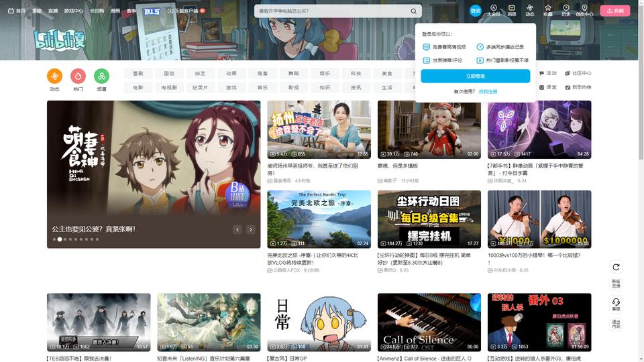This screenshot has width=644, height=362.
Task: Open 赛事 in top navigation
Action: (x=131, y=11)
